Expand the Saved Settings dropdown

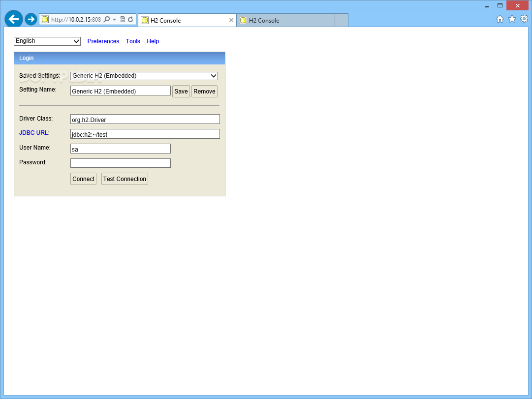coord(144,76)
